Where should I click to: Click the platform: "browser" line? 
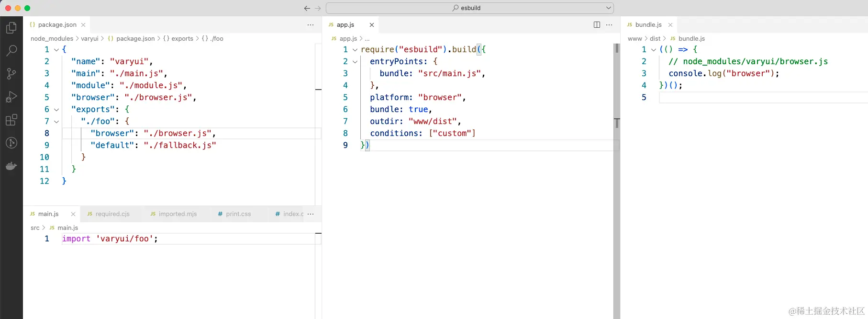point(418,97)
